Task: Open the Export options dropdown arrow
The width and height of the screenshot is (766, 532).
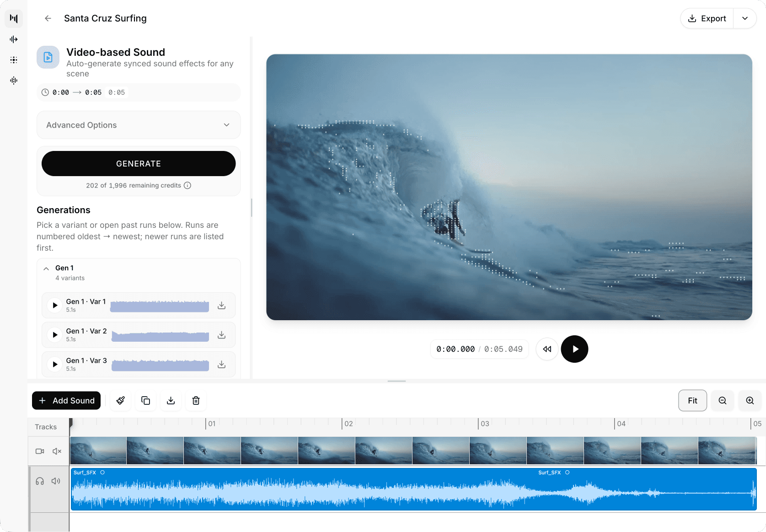Action: pos(745,18)
